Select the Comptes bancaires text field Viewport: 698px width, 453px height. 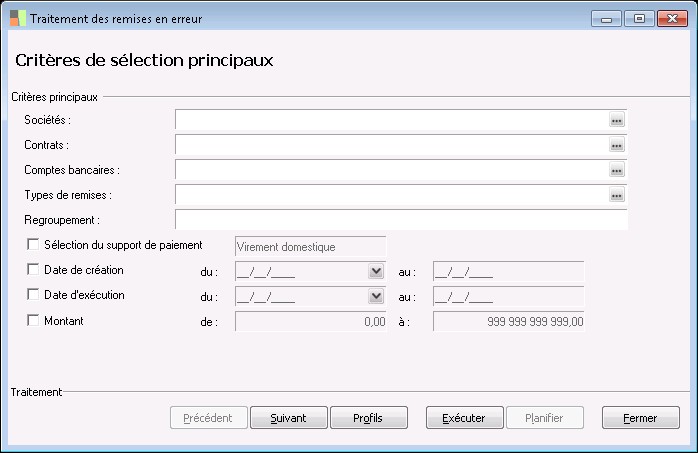pos(391,170)
